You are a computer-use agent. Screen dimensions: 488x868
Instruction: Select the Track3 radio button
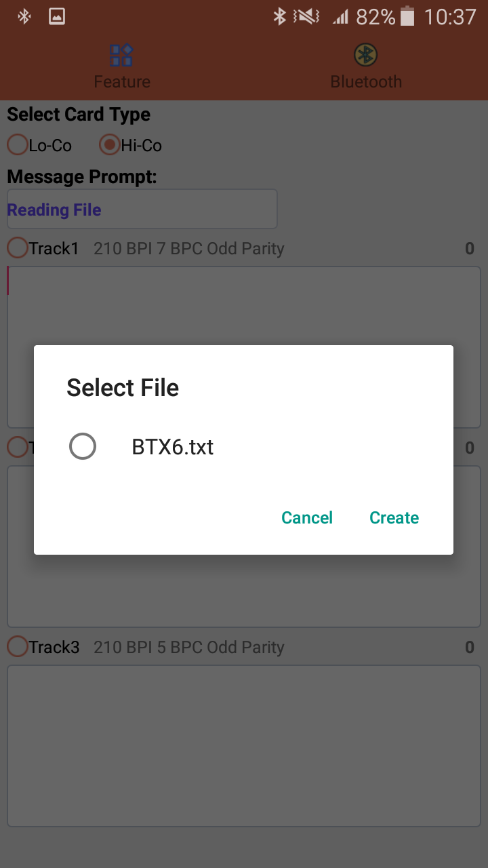(x=18, y=647)
